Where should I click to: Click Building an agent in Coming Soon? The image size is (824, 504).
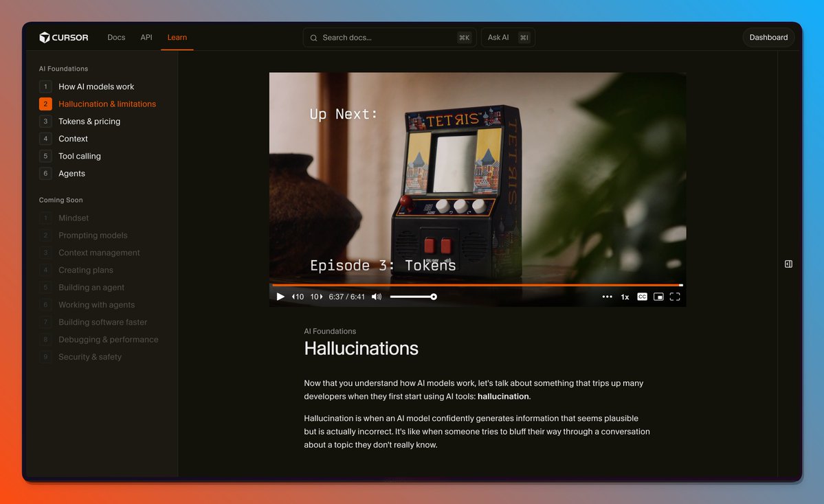tap(91, 287)
